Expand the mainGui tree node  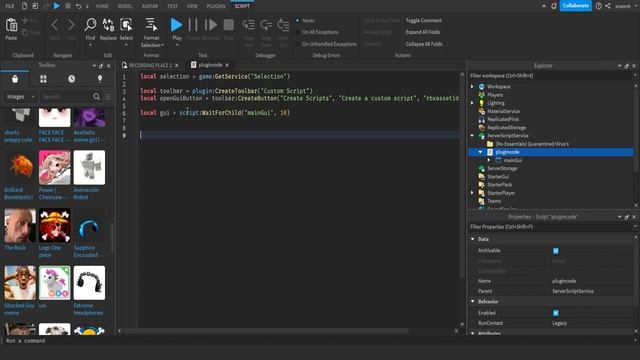coord(489,160)
